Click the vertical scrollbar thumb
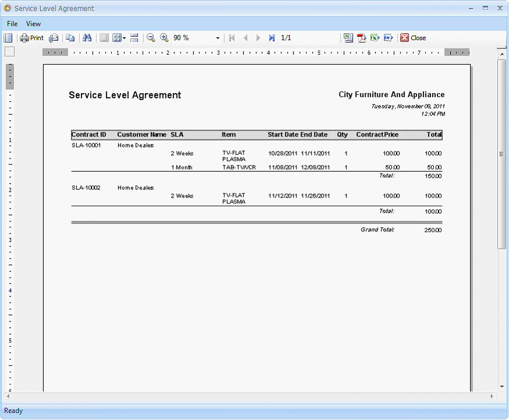509x420 pixels. (502, 154)
